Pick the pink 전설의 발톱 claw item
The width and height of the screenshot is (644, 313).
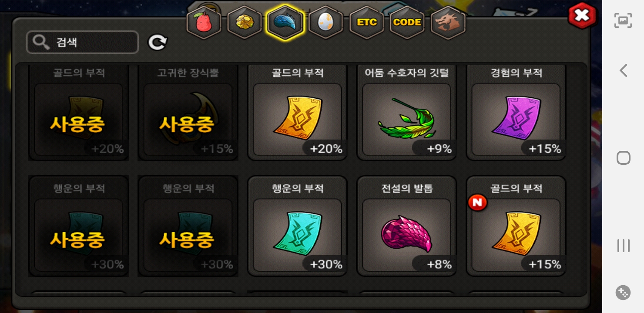click(407, 226)
